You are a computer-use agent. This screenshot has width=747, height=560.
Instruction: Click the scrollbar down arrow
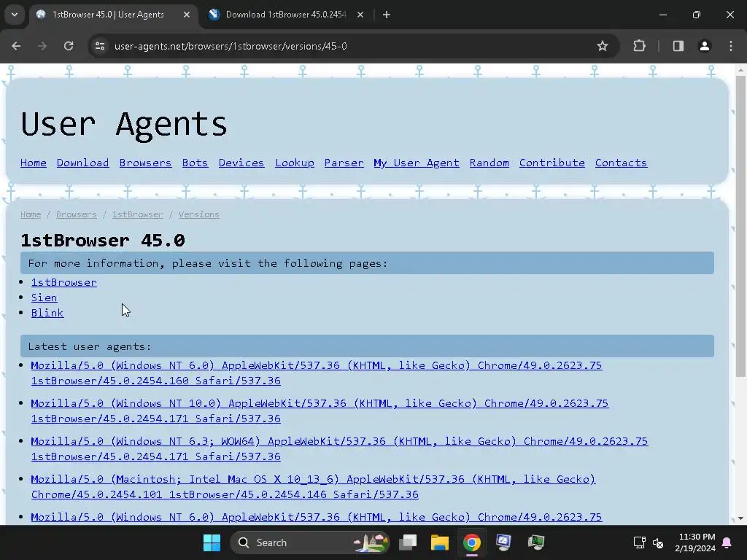[741, 518]
